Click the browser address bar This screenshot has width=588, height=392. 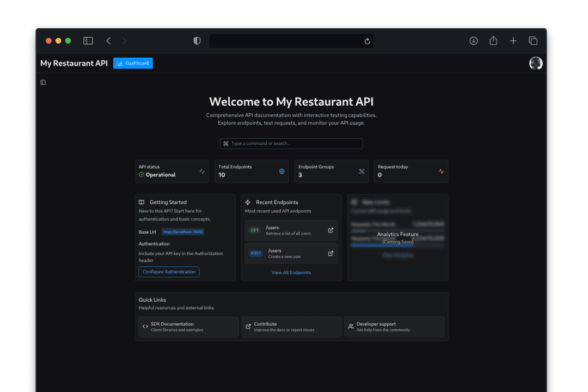click(291, 41)
